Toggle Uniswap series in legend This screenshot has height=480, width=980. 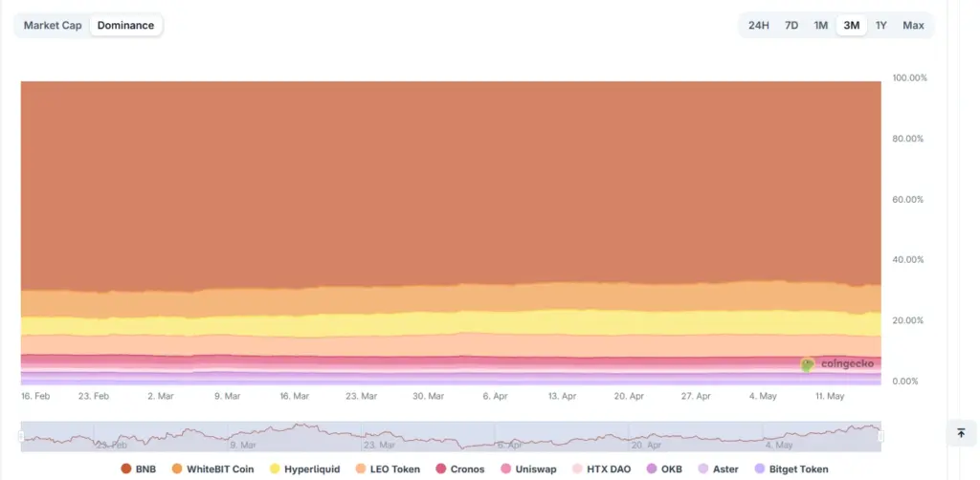tap(528, 469)
